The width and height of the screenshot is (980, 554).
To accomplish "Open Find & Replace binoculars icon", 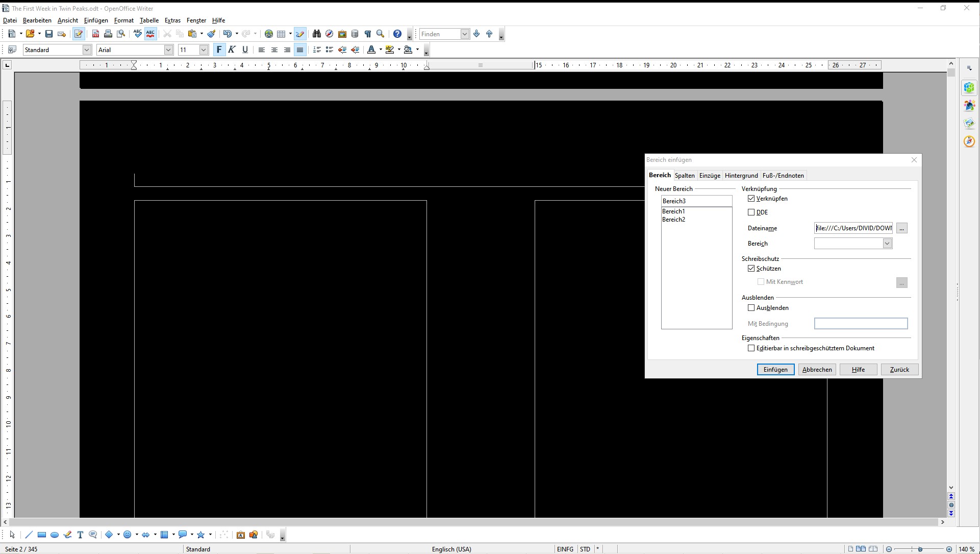I will (317, 34).
